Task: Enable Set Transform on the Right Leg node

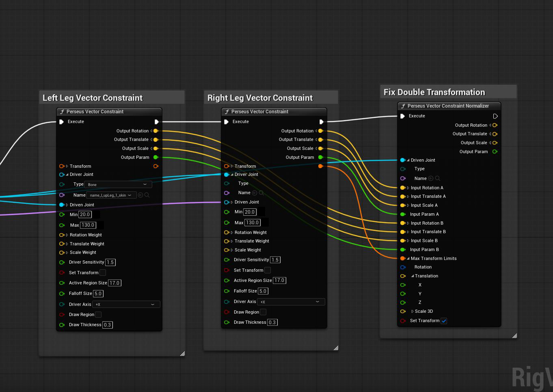Action: coord(268,270)
